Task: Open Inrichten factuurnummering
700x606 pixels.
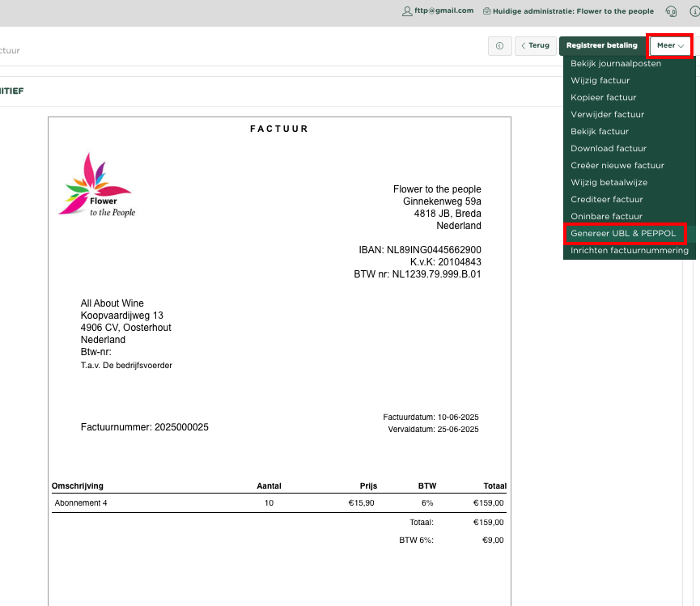Action: point(629,251)
